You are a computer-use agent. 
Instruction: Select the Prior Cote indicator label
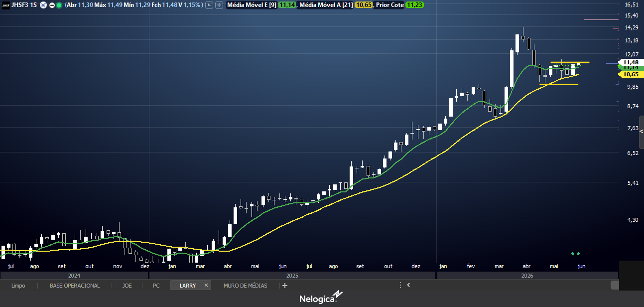[x=389, y=5]
